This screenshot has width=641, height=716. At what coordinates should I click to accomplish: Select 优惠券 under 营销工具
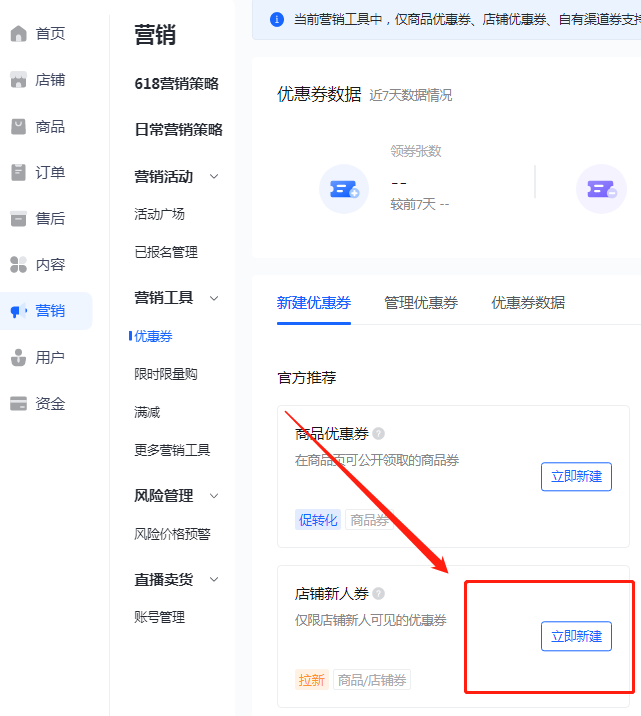[x=153, y=337]
